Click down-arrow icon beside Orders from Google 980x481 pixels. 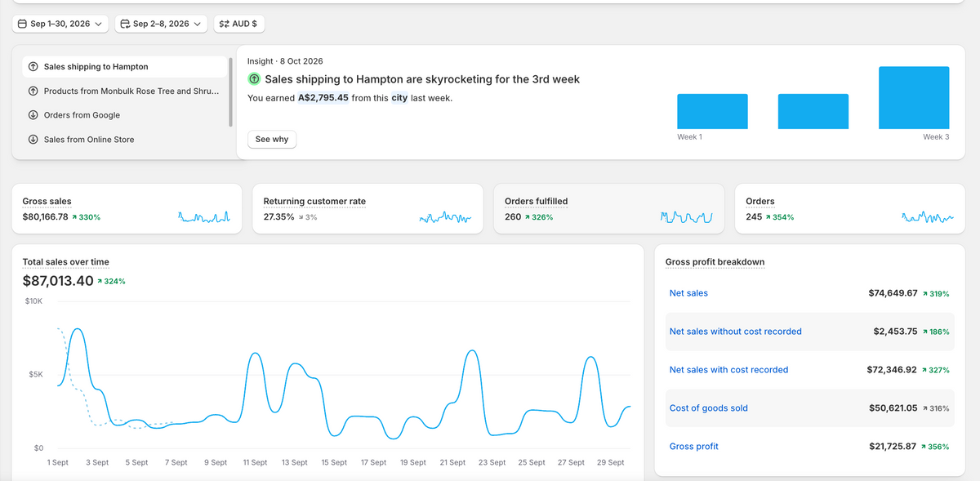click(33, 115)
